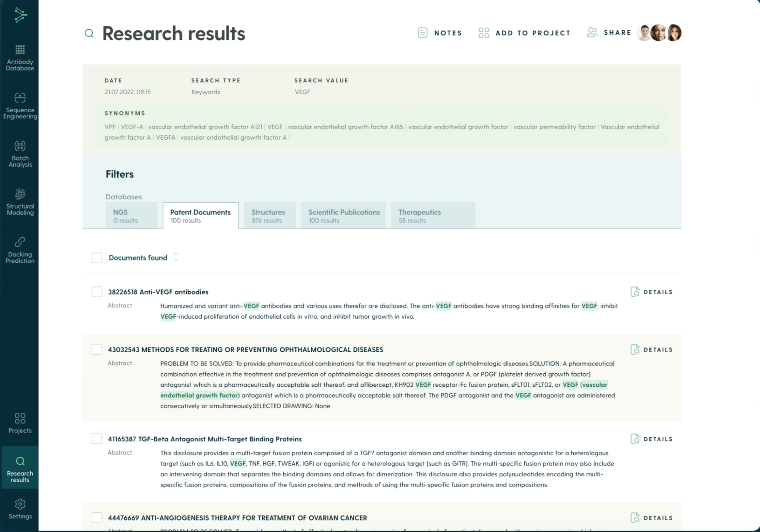Toggle the Documents found sort arrows
Image resolution: width=760 pixels, height=532 pixels.
176,257
